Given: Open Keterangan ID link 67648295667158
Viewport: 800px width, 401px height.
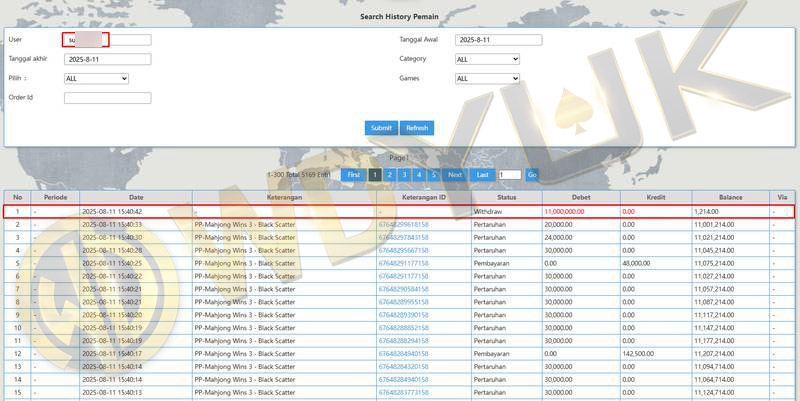Looking at the screenshot, I should pos(404,250).
